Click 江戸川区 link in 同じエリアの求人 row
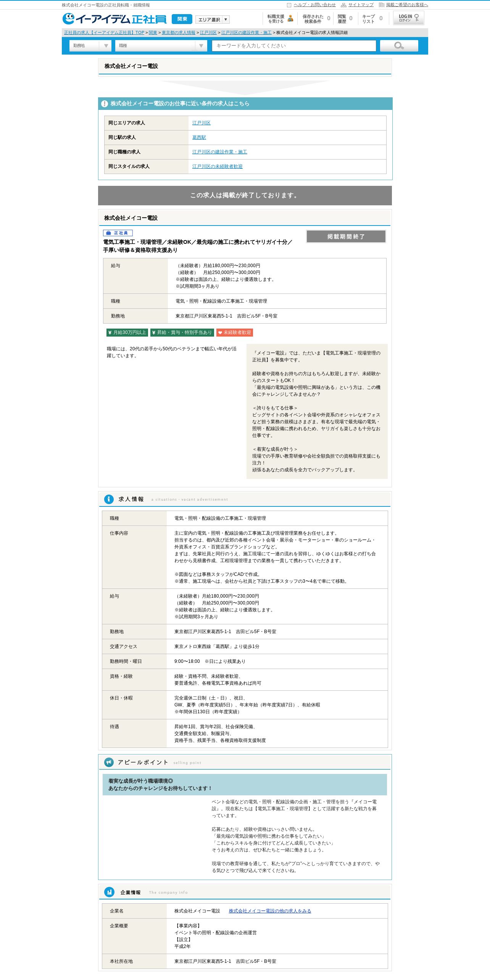Image resolution: width=490 pixels, height=980 pixels. pyautogui.click(x=201, y=123)
